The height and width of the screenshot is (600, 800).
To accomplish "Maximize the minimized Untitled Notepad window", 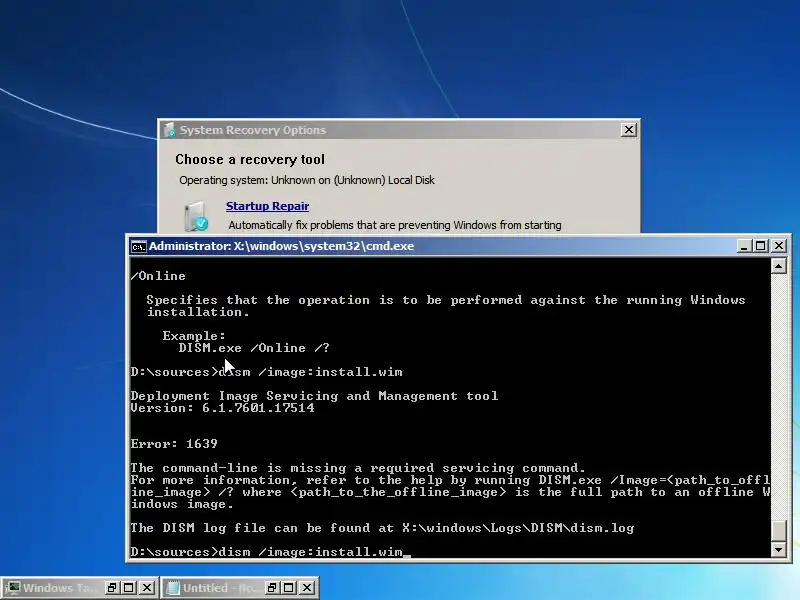I will pyautogui.click(x=289, y=588).
